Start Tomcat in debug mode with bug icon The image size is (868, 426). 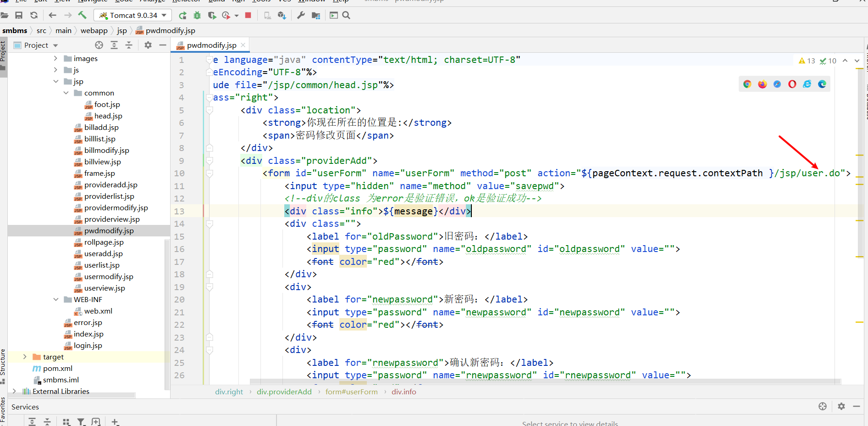pyautogui.click(x=197, y=15)
